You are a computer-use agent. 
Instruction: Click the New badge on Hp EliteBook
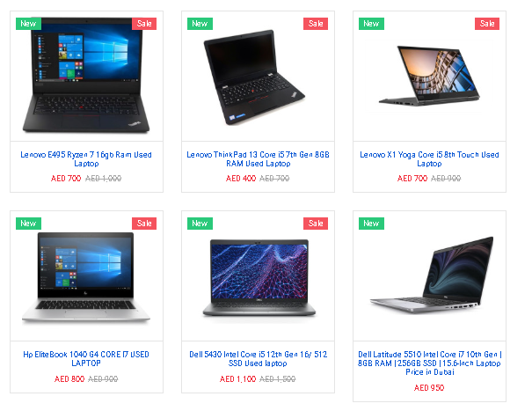click(x=28, y=224)
